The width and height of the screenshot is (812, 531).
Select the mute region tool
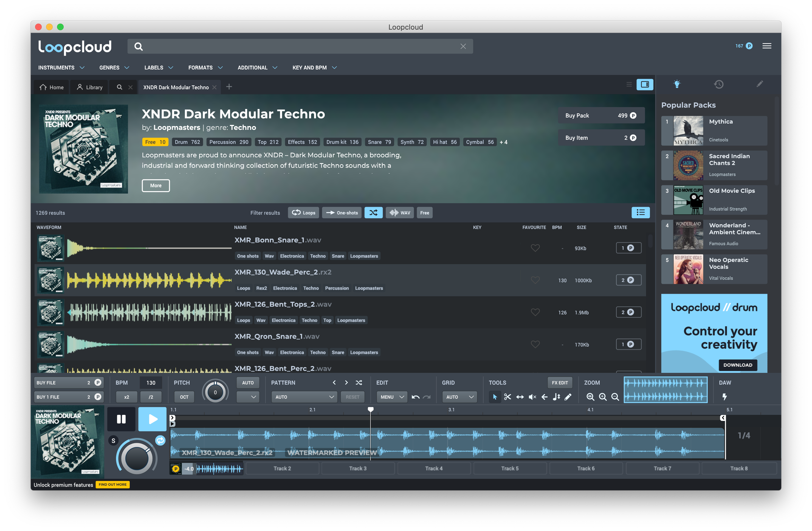pos(532,397)
